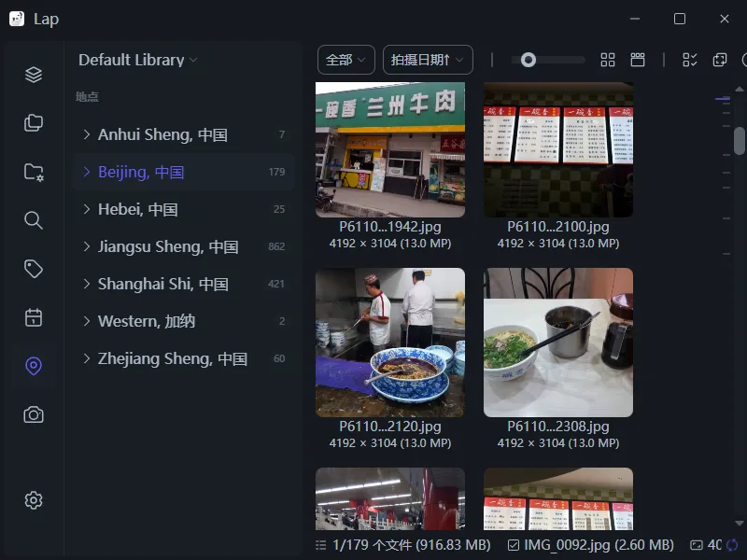
Task: Expand the Jiangsu Sheng chevron
Action: click(x=86, y=246)
